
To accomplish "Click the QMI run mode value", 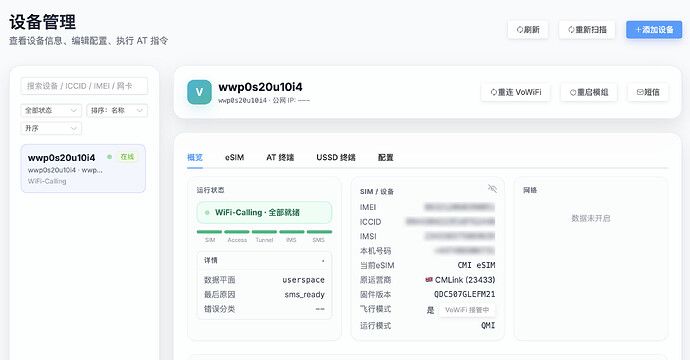I will pos(488,325).
